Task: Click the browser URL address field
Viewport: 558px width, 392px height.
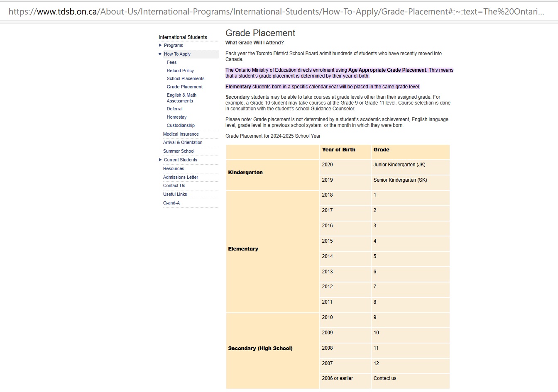Action: 276,12
